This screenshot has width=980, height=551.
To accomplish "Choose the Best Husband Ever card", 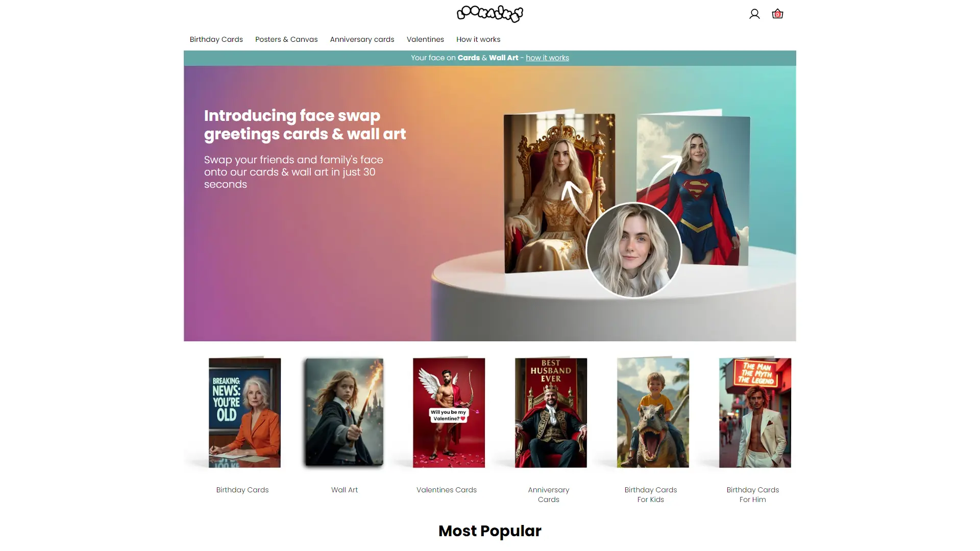I will point(551,413).
